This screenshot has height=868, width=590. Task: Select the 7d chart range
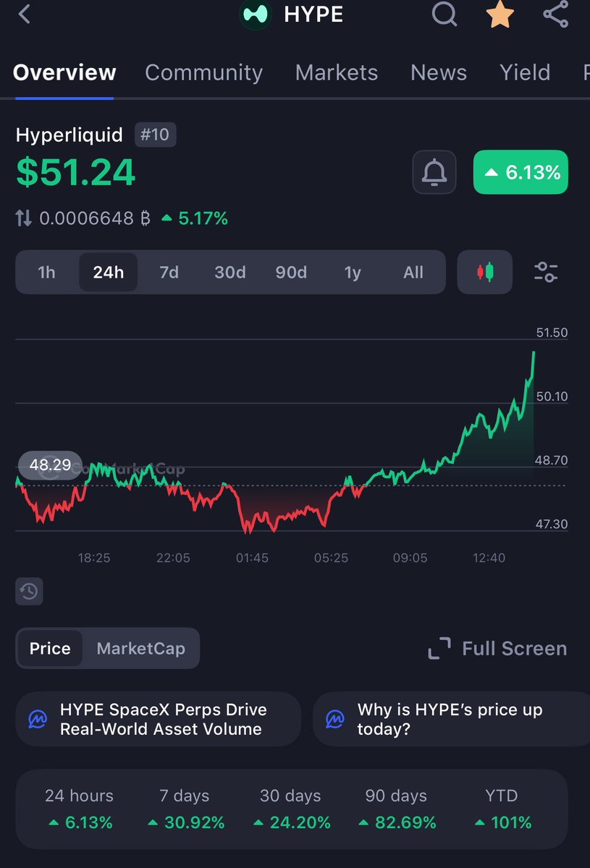click(x=169, y=273)
